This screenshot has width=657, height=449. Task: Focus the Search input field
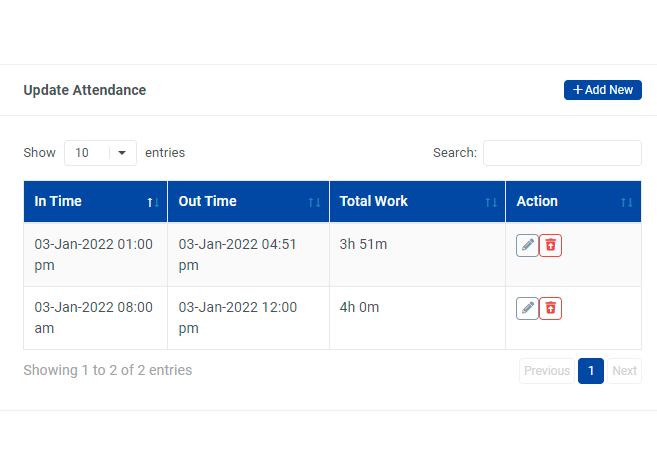point(562,153)
